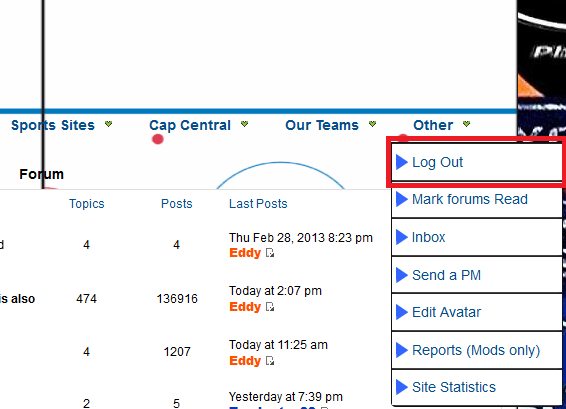Screen dimensions: 566x409
Task: Click the Last Posts column header
Action: (258, 204)
